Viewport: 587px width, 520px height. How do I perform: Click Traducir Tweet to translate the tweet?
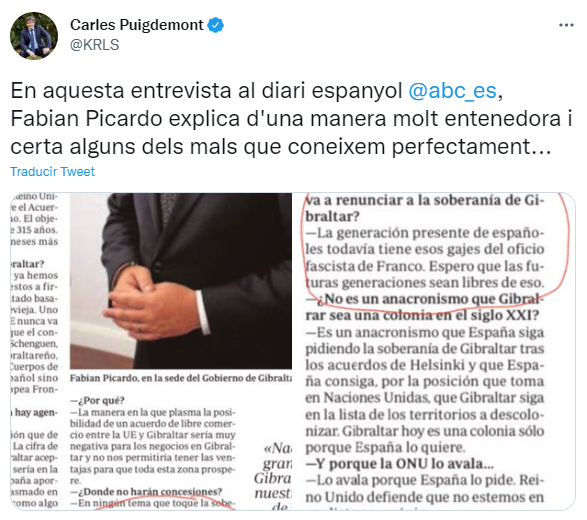click(x=52, y=171)
